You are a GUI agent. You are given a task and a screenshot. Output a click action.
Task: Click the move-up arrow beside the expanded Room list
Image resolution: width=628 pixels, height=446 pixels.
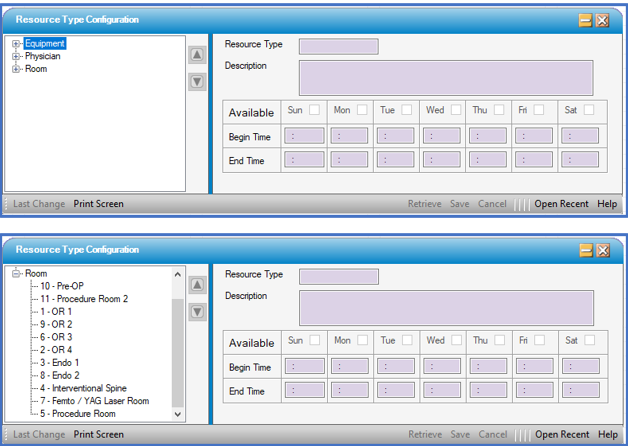coord(198,286)
